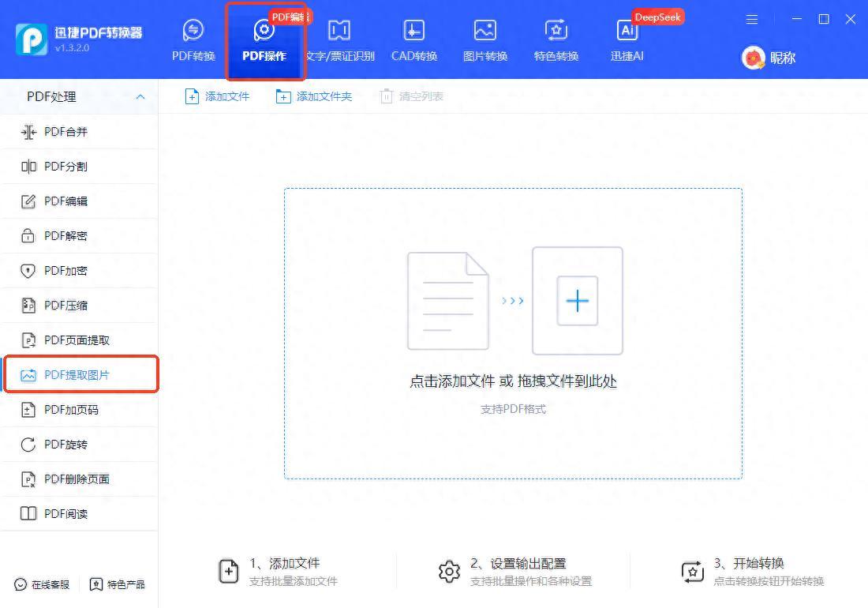Open 特色产品 at bottom left
The image size is (868, 608).
pyautogui.click(x=118, y=584)
